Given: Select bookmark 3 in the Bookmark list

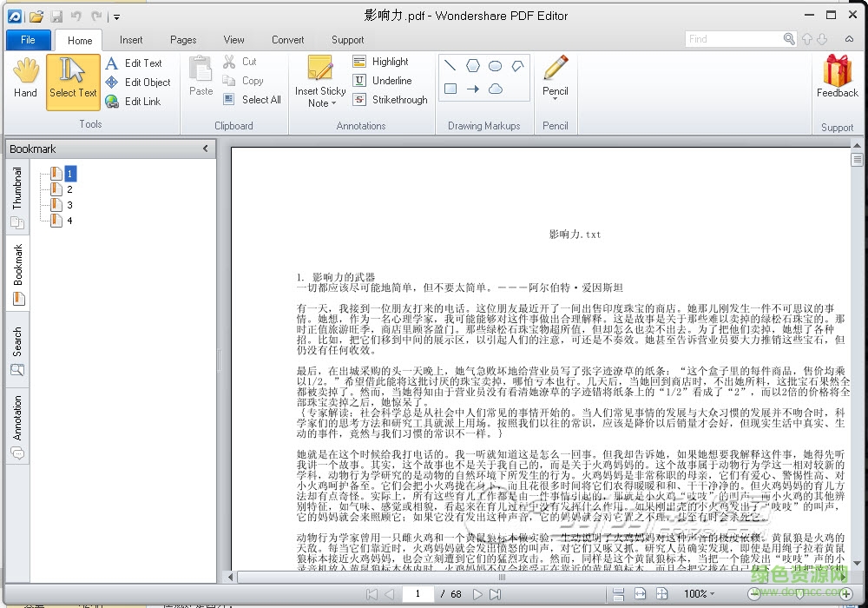Looking at the screenshot, I should 69,204.
